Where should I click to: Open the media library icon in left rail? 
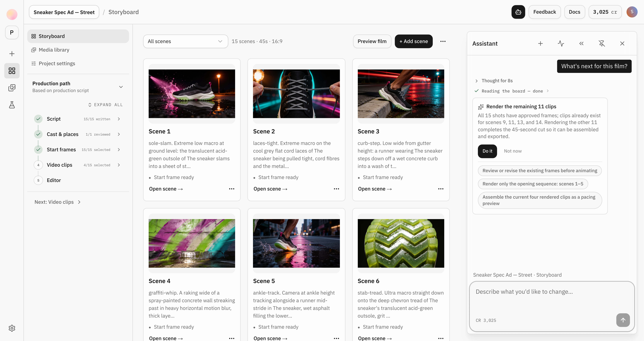12,88
